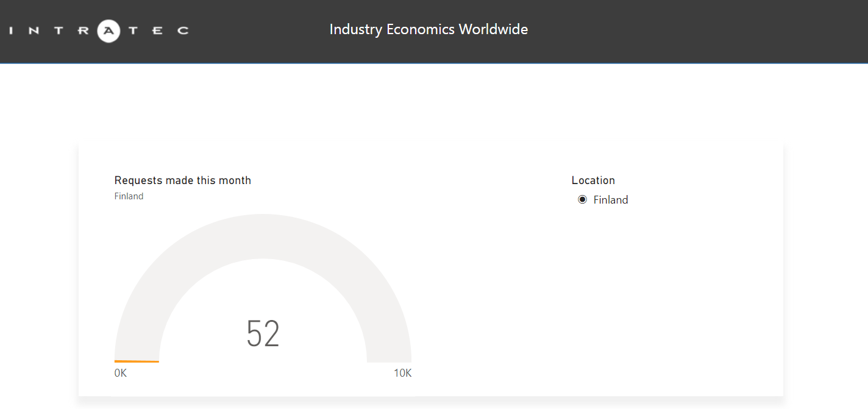Select the Finland radio button
The height and width of the screenshot is (409, 868).
582,199
